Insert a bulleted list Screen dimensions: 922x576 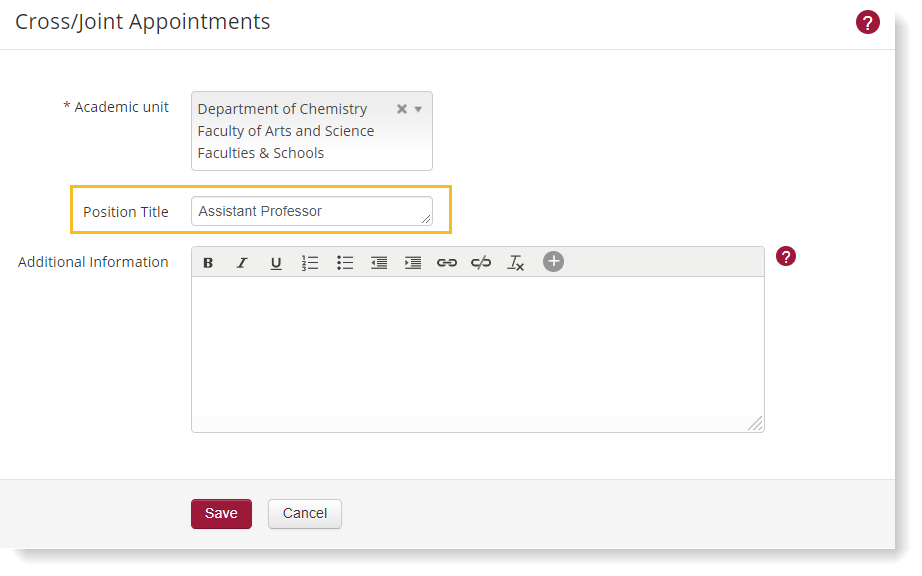pyautogui.click(x=345, y=263)
